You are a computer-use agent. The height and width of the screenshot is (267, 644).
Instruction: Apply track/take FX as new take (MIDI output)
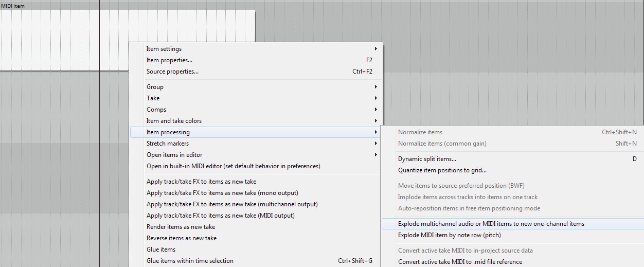[x=256, y=216]
